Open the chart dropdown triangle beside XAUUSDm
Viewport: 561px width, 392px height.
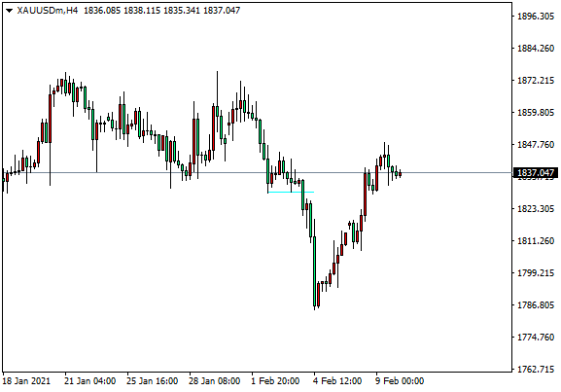point(10,11)
